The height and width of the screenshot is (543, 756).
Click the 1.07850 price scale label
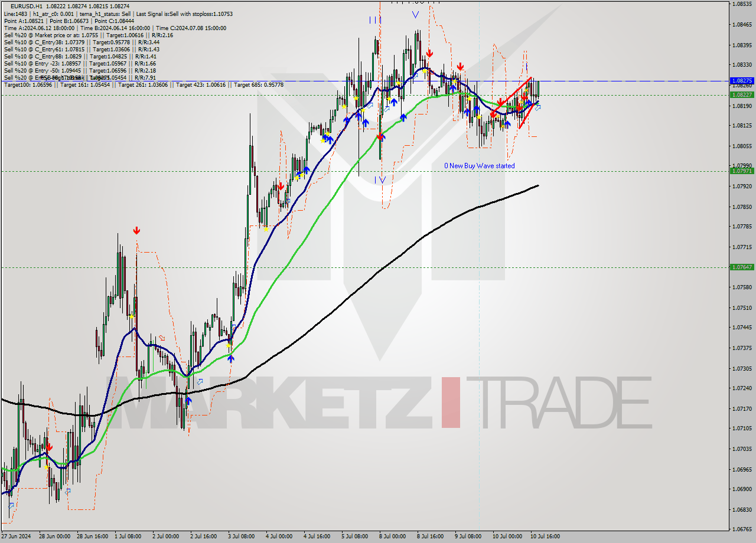[x=741, y=207]
